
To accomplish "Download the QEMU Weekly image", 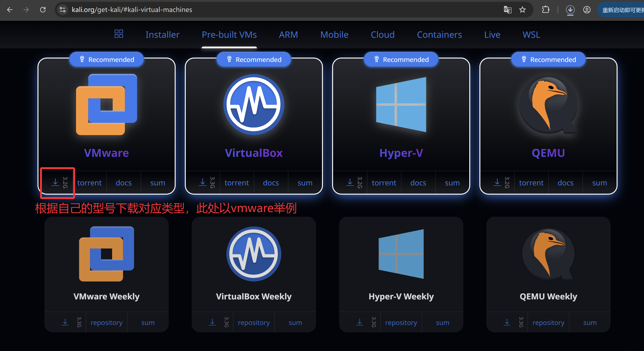I will pyautogui.click(x=507, y=322).
